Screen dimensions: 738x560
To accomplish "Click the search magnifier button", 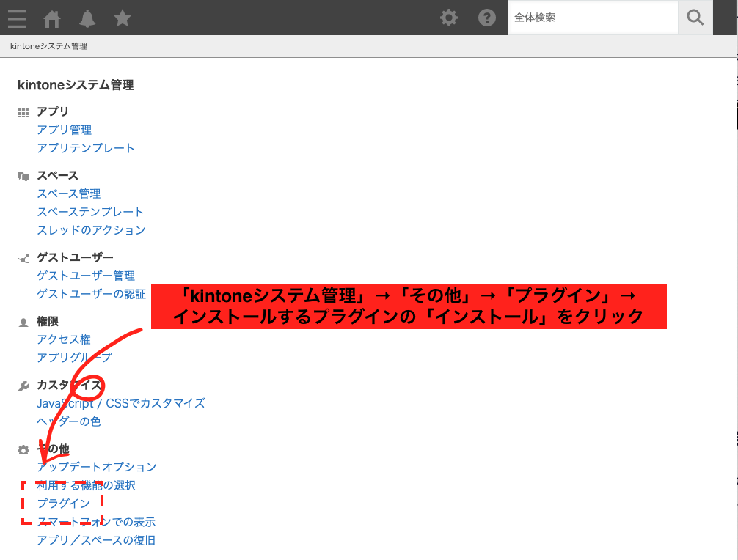I will (695, 18).
